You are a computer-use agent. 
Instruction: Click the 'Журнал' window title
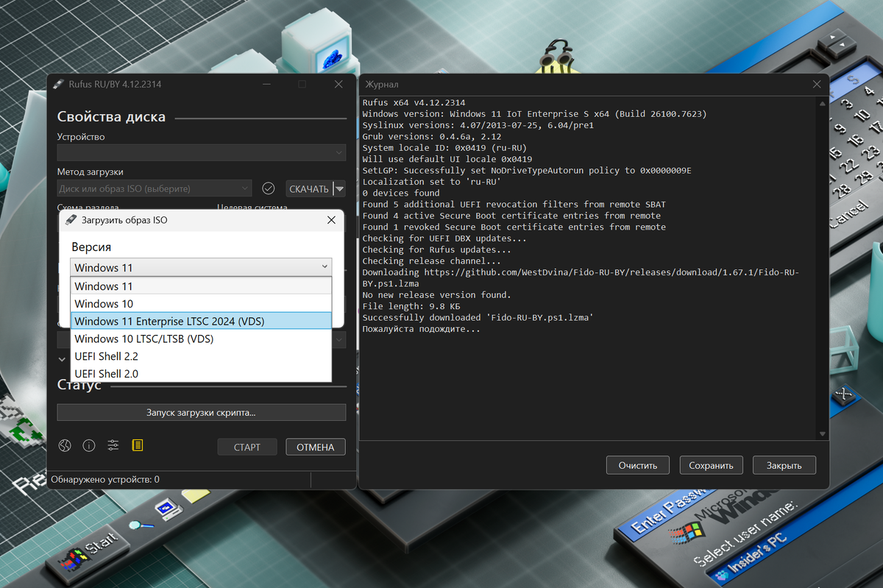pyautogui.click(x=382, y=85)
